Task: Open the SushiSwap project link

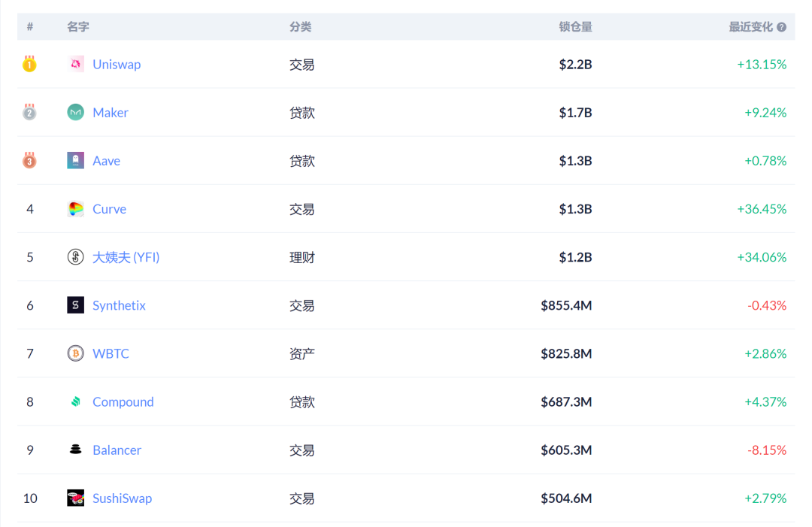Action: (x=123, y=498)
